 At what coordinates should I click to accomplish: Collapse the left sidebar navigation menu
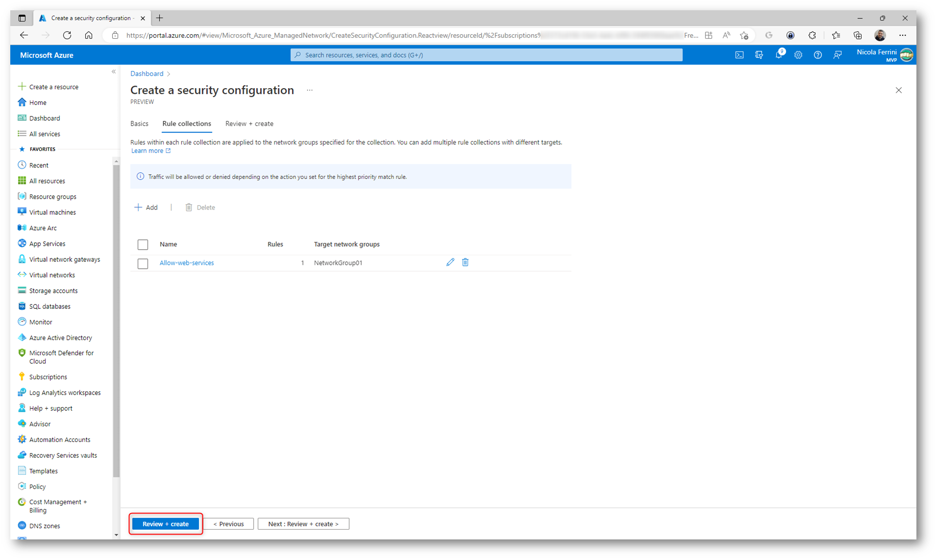tap(114, 72)
